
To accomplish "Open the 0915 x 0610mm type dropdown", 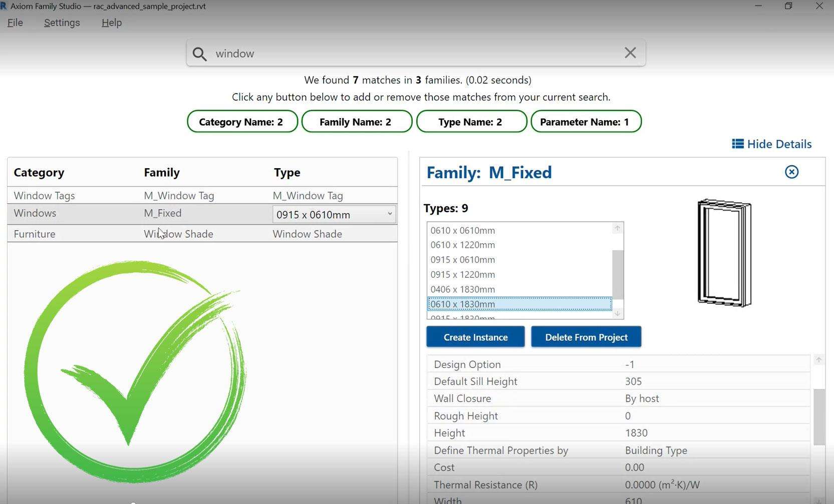I will click(x=334, y=215).
